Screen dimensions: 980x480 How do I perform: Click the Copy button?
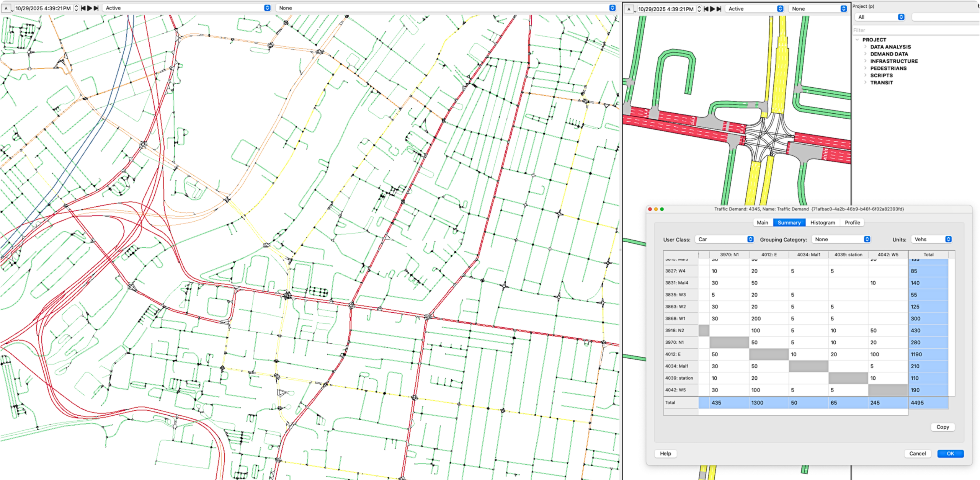(942, 427)
